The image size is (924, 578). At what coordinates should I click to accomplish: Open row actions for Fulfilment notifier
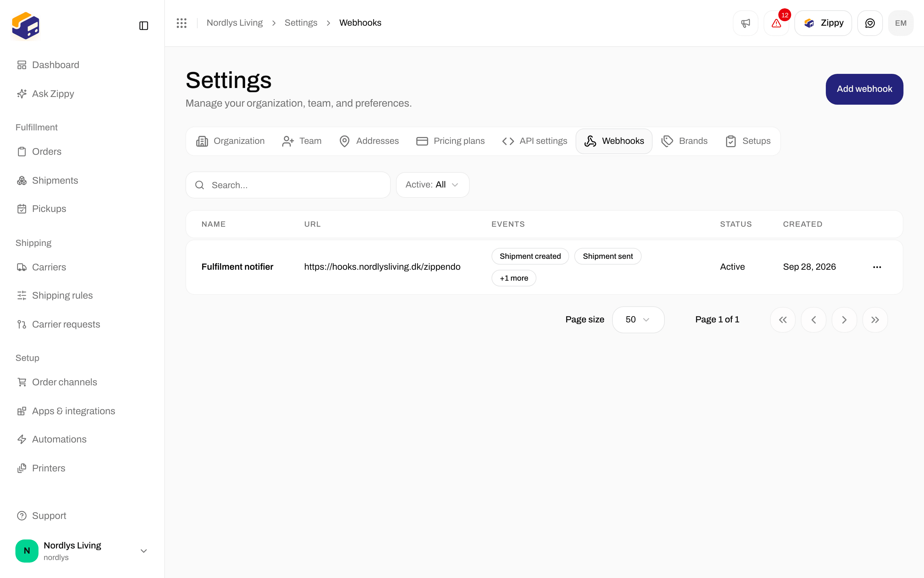877,267
